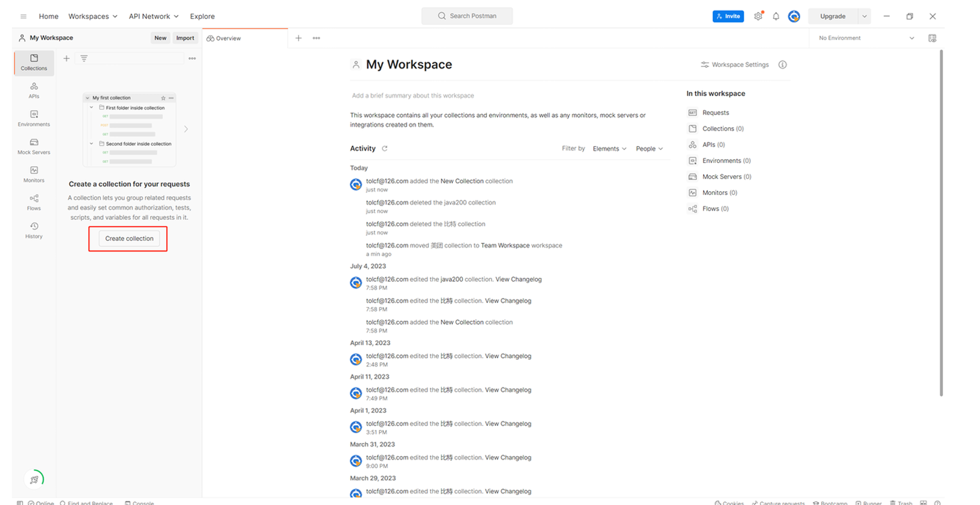Image resolution: width=980 pixels, height=505 pixels.
Task: Click New Collection link in today's activity
Action: (462, 181)
